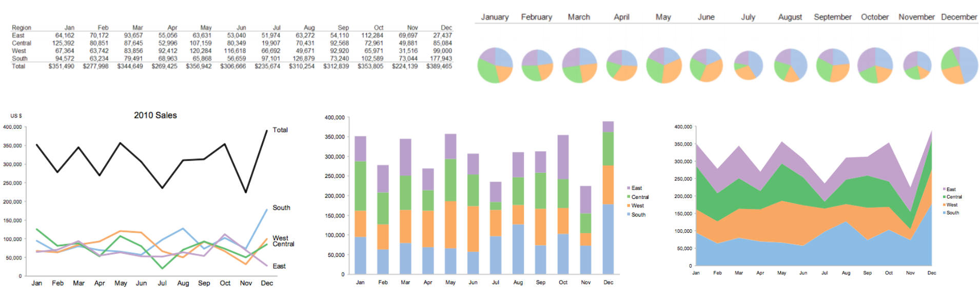Screen dimensions: 980x301
Task: Click the January pie chart
Action: 495,65
